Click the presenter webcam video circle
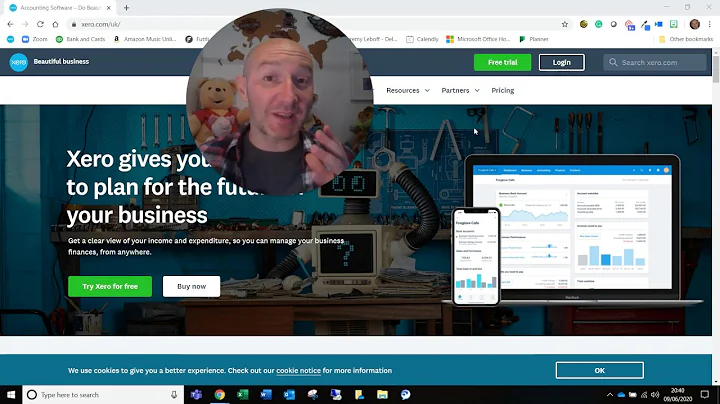The height and width of the screenshot is (404, 720). [280, 102]
